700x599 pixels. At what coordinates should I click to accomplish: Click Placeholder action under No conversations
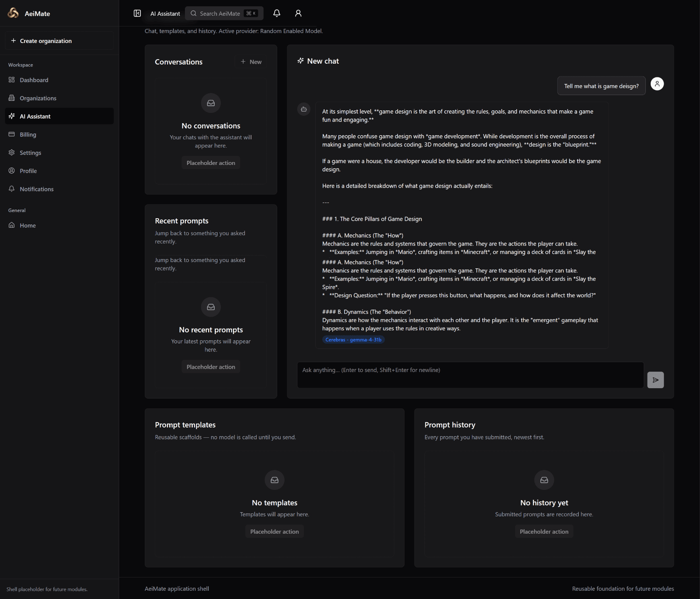pos(211,163)
